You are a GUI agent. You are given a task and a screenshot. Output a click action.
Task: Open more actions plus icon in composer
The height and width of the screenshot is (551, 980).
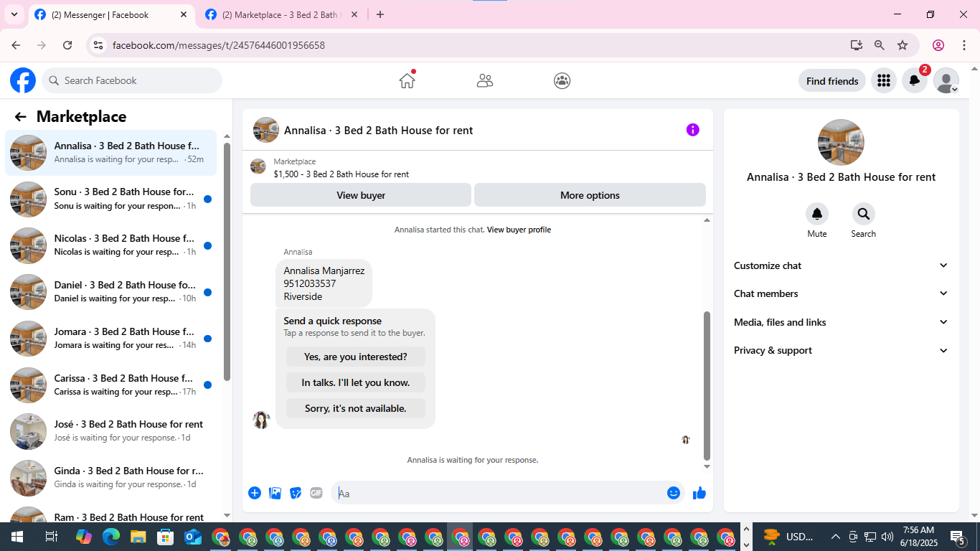[255, 493]
